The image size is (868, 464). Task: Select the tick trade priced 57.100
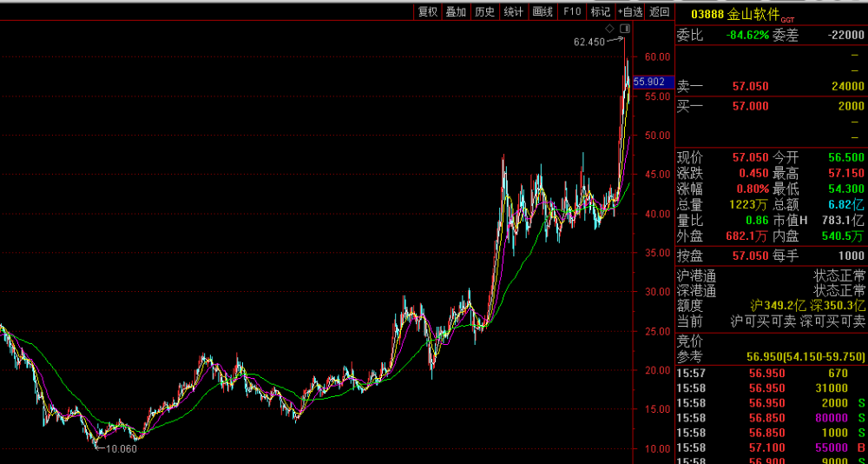[771, 447]
